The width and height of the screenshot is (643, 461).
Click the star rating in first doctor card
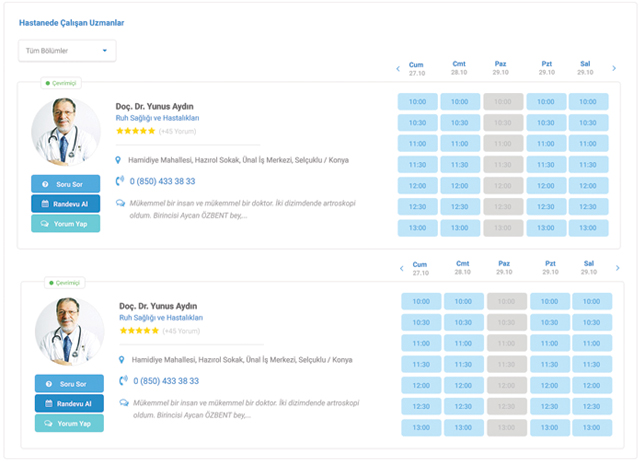(x=134, y=130)
